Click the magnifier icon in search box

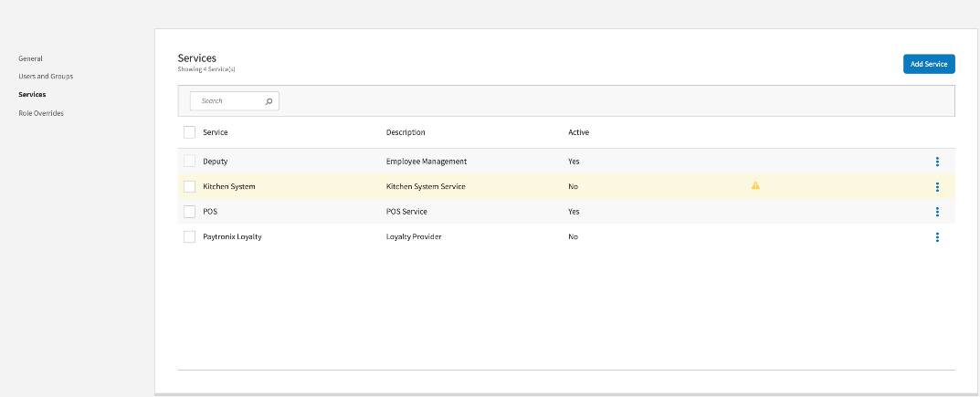click(x=269, y=101)
